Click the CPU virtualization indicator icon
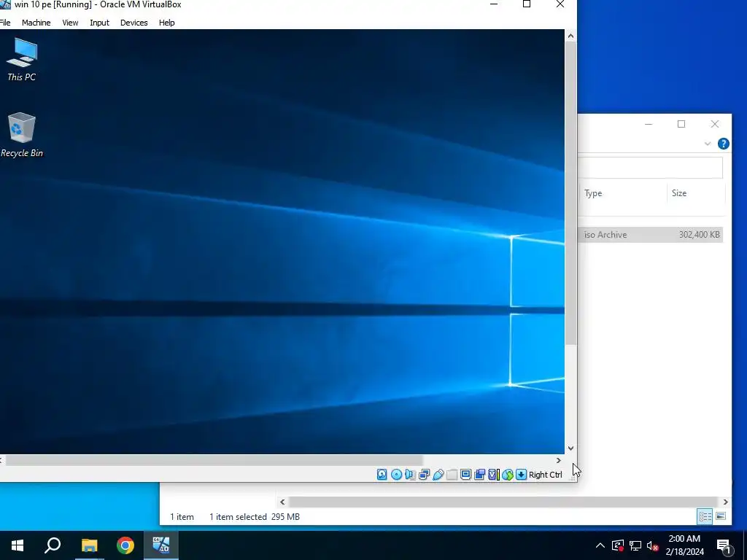Image resolution: width=747 pixels, height=560 pixels. pyautogui.click(x=494, y=474)
